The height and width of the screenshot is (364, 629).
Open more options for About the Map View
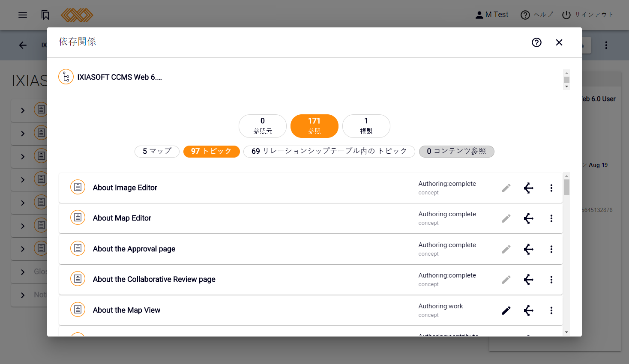551,310
